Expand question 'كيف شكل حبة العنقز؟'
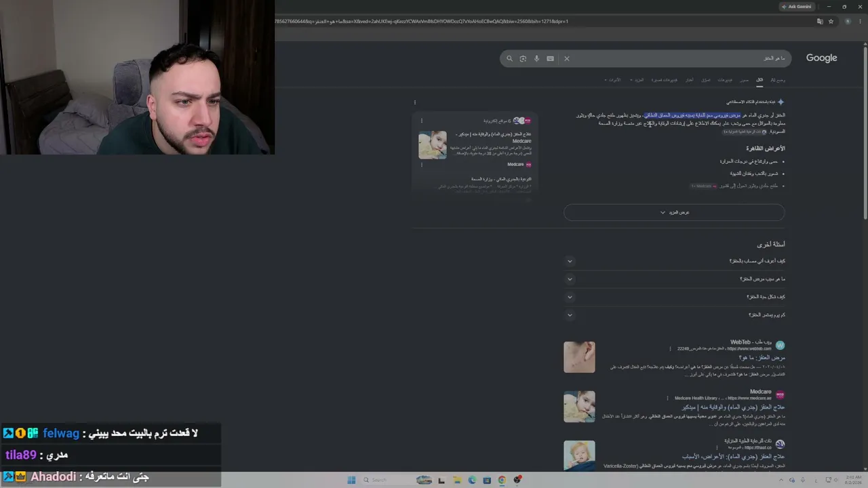 674,297
